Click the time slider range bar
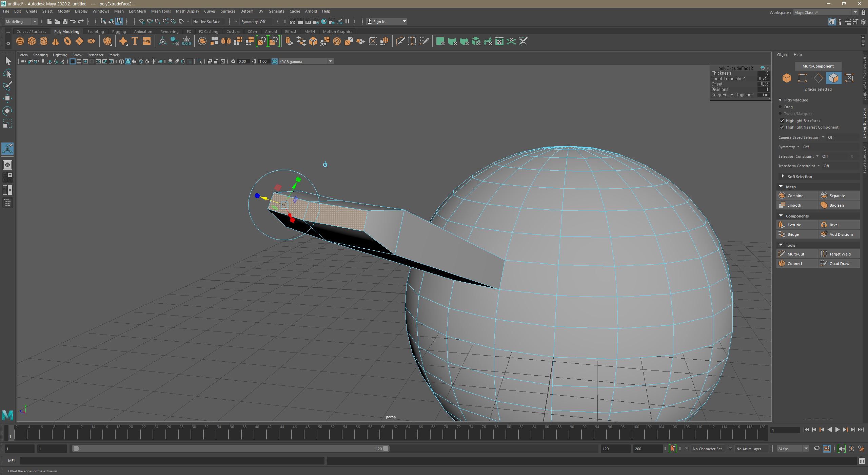The height and width of the screenshot is (475, 868). [231, 449]
